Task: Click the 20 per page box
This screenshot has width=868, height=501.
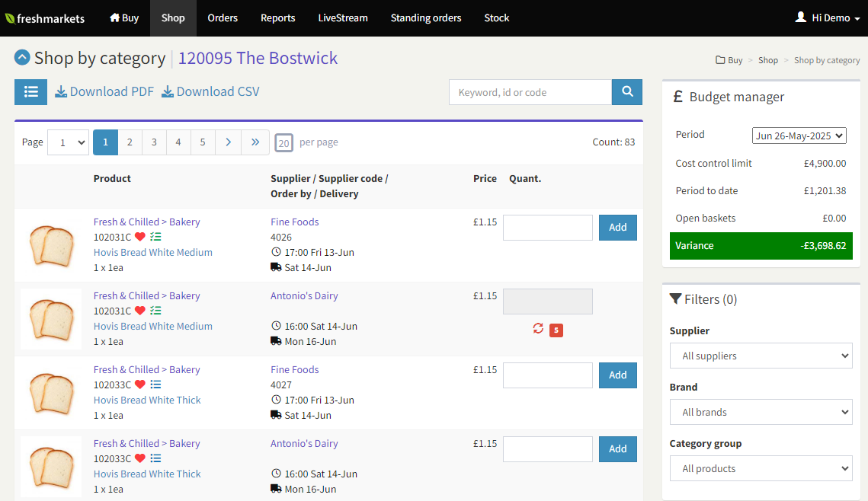Action: 284,142
